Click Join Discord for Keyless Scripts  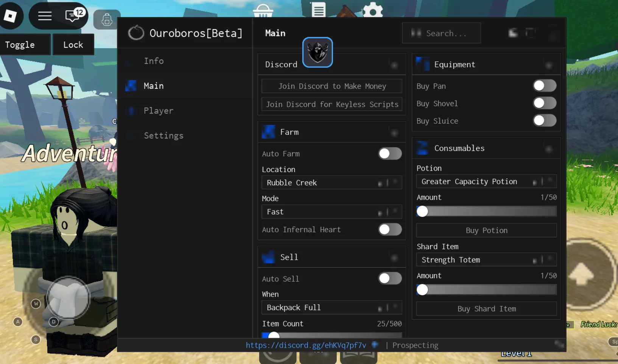(332, 104)
